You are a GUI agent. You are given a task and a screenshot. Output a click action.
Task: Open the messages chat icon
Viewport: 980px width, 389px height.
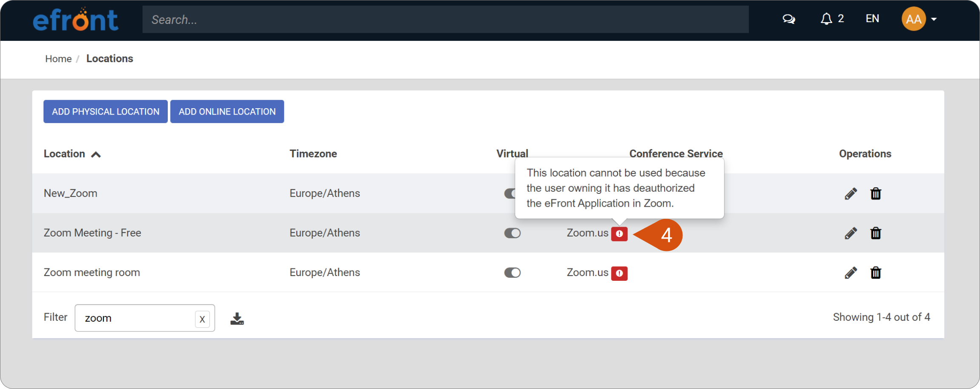coord(789,19)
